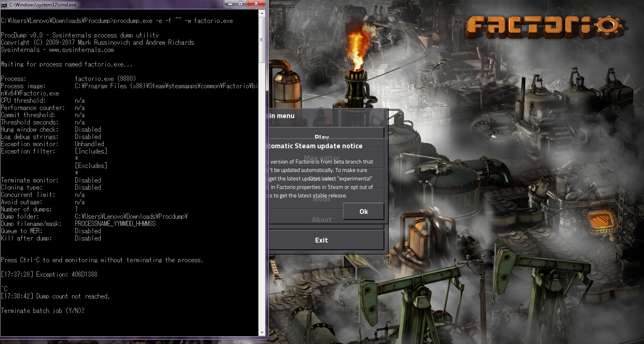The image size is (644, 344).
Task: Click the 'Terminate batch job (Y/N)?' prompt line
Action: point(43,311)
